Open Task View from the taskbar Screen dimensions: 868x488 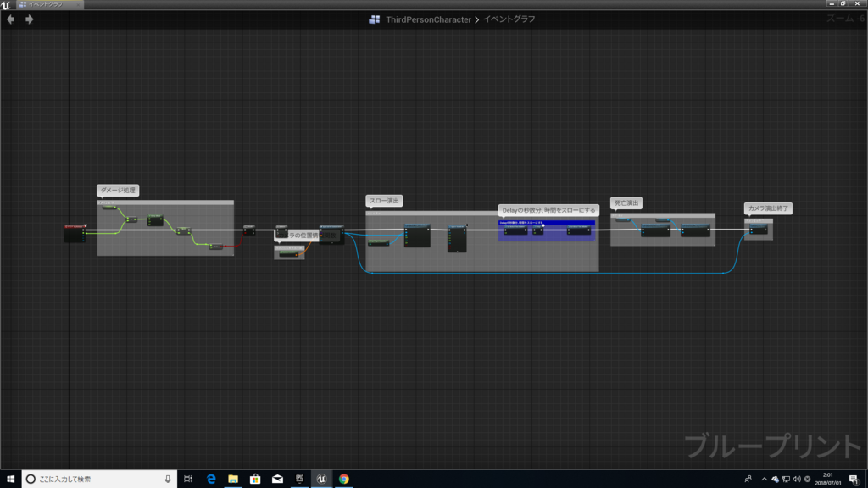click(187, 480)
